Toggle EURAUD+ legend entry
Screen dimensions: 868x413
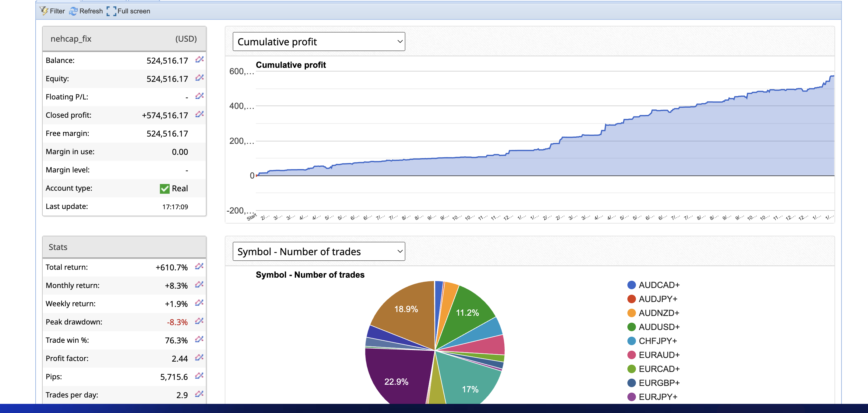[659, 355]
